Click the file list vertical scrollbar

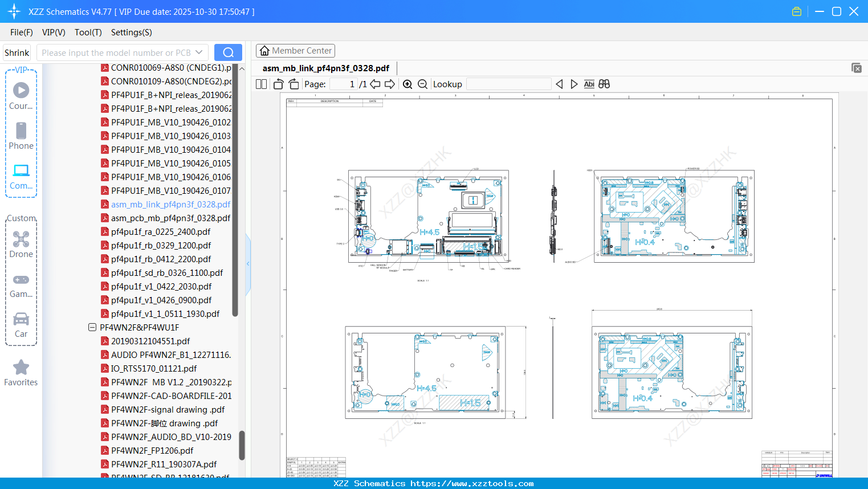coord(242,445)
